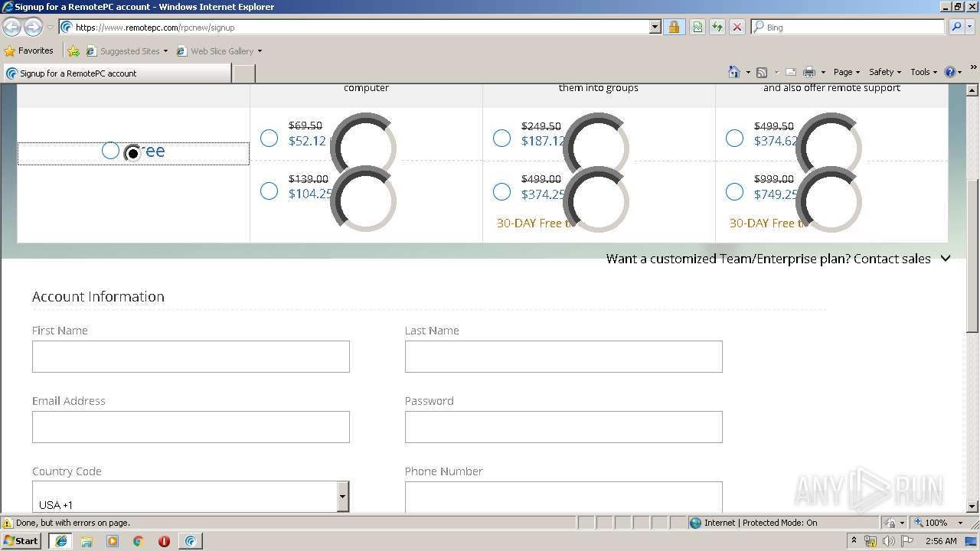Click the volume speaker tray icon
The image size is (980, 551).
[x=888, y=541]
